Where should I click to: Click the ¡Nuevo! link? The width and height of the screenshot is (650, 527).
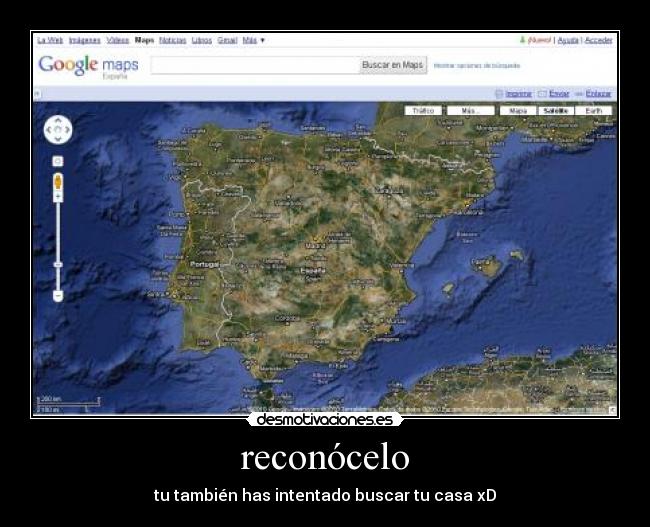click(539, 40)
